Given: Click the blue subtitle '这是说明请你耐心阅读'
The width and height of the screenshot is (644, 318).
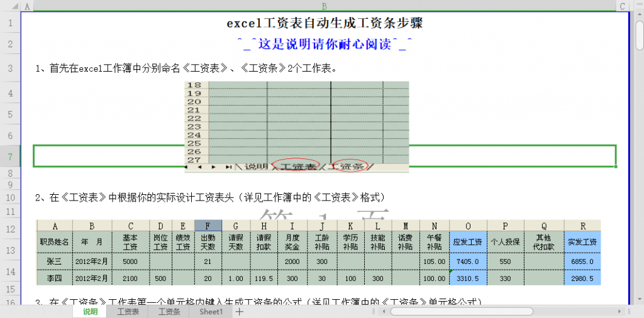Looking at the screenshot, I should tap(325, 44).
